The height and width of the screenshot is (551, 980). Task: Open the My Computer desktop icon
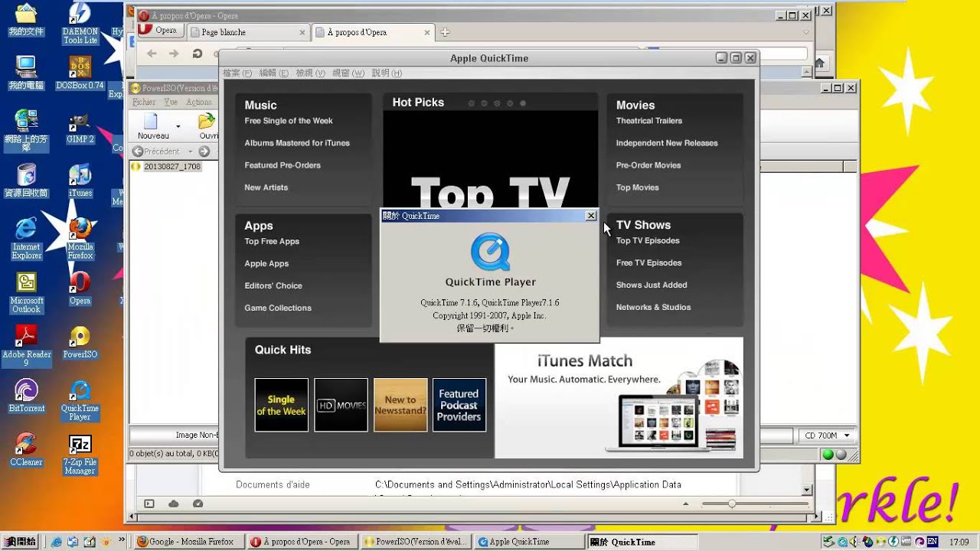pos(26,73)
